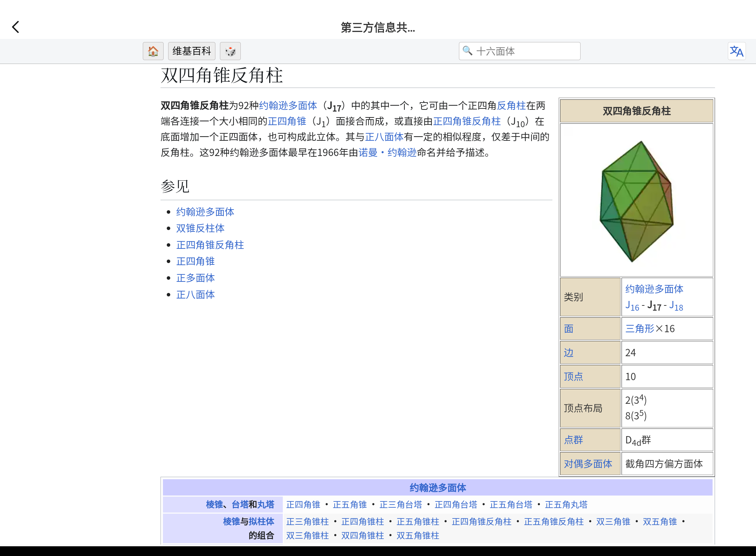
Task: Follow the 诺曼·约翰逊 link
Action: (x=388, y=152)
